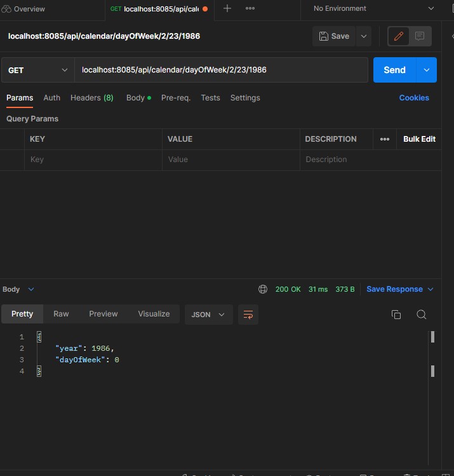Search response with magnifier icon
This screenshot has width=454, height=476.
(421, 315)
